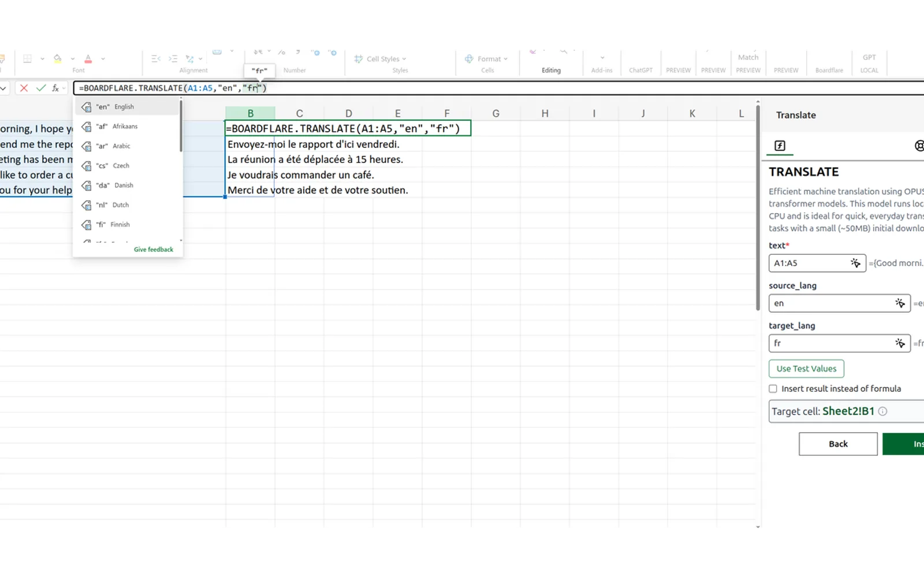Viewport: 924px width, 578px height.
Task: Choose "af" Afrikaans from the autocomplete list
Action: (x=128, y=127)
